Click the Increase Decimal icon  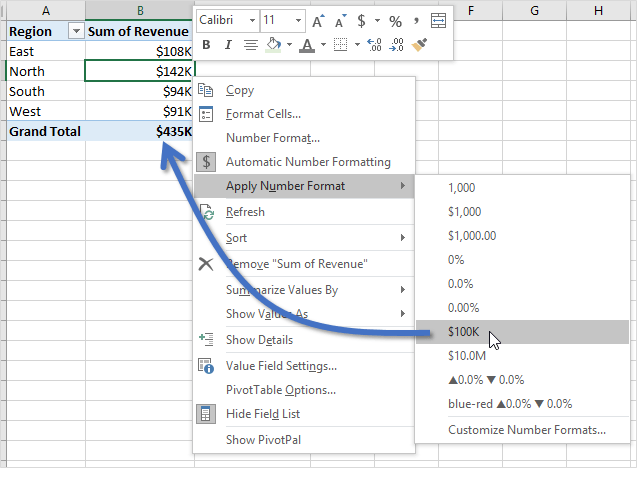point(374,45)
